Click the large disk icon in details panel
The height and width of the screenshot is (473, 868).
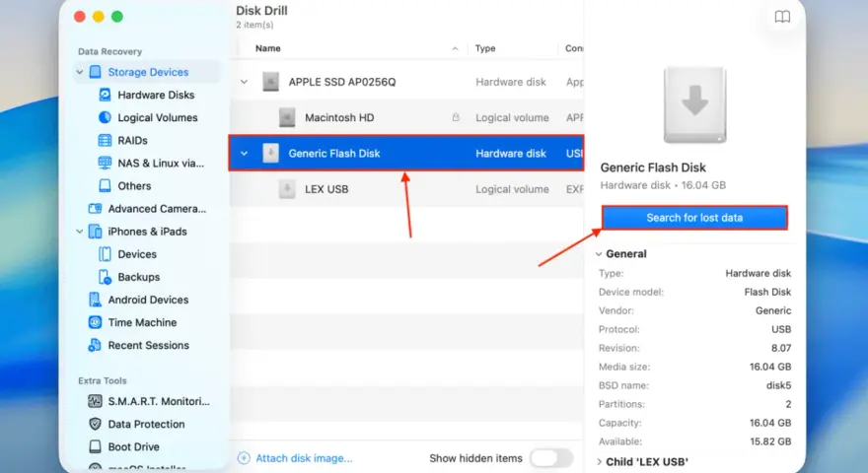(x=694, y=105)
